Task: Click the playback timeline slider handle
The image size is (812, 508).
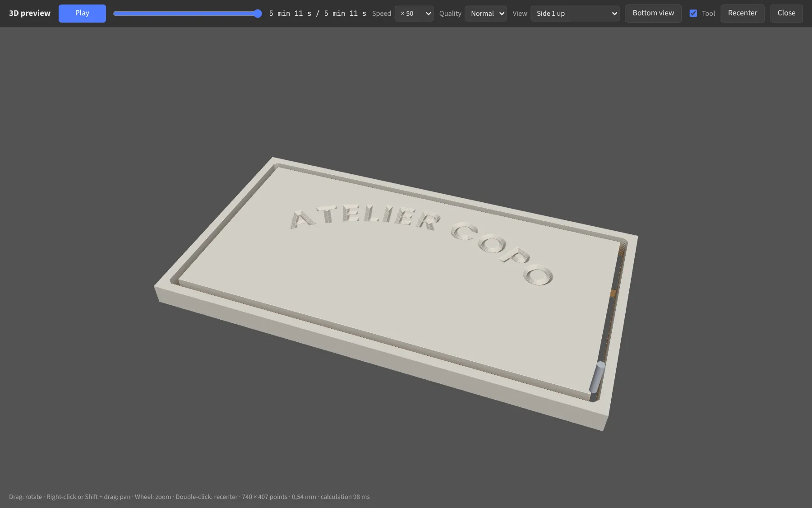Action: point(258,14)
